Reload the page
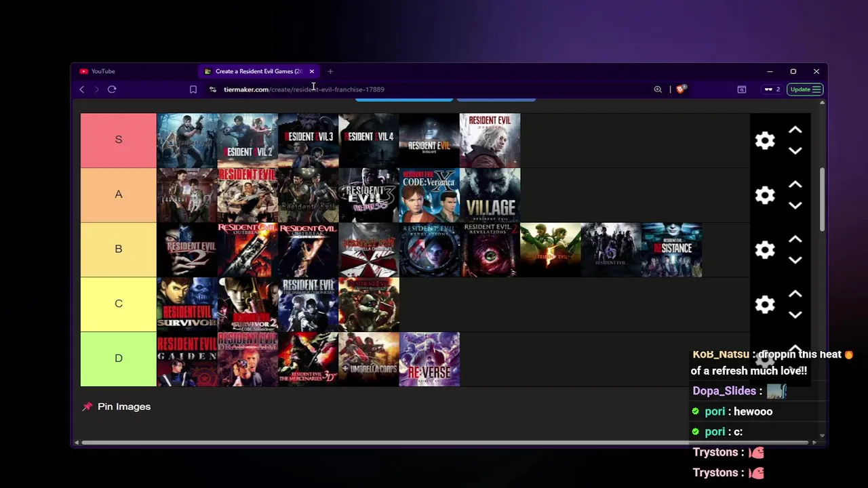Image resolution: width=868 pixels, height=488 pixels. coord(112,89)
